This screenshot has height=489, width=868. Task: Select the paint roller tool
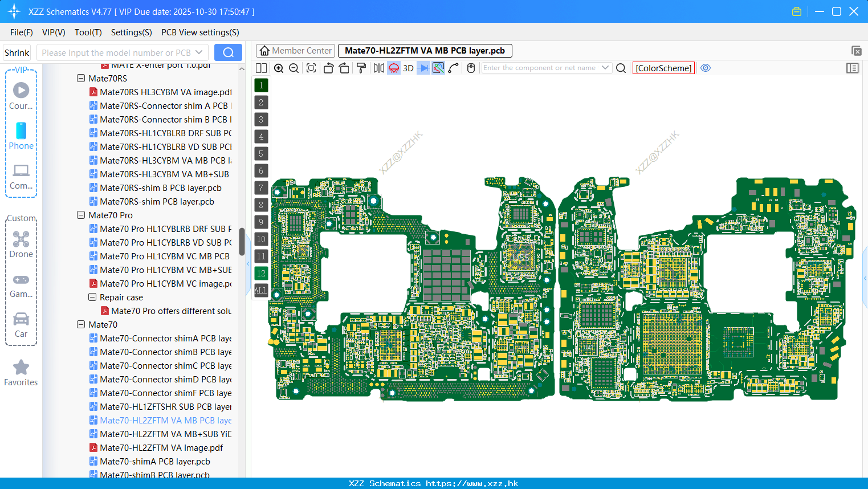click(361, 68)
